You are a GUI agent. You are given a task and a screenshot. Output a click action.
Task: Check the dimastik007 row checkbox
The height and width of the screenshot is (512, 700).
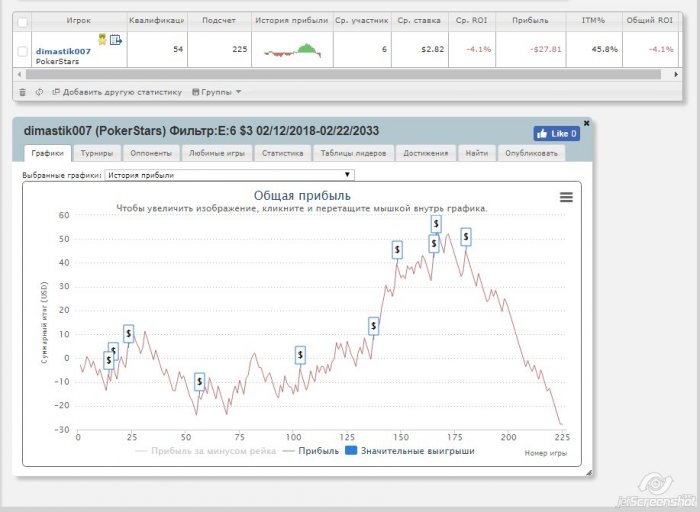click(23, 51)
